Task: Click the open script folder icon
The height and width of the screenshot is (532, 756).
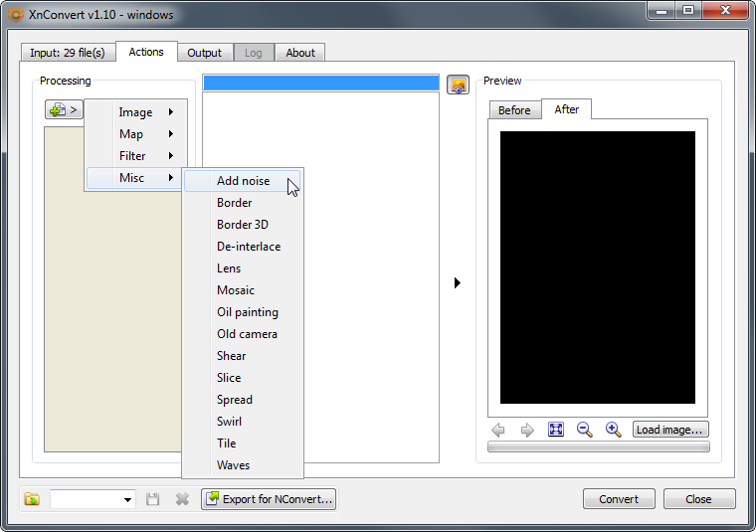Action: pyautogui.click(x=32, y=499)
